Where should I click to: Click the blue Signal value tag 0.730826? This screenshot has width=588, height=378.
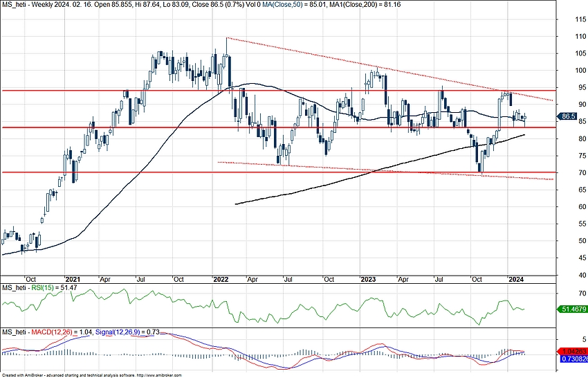tap(573, 360)
